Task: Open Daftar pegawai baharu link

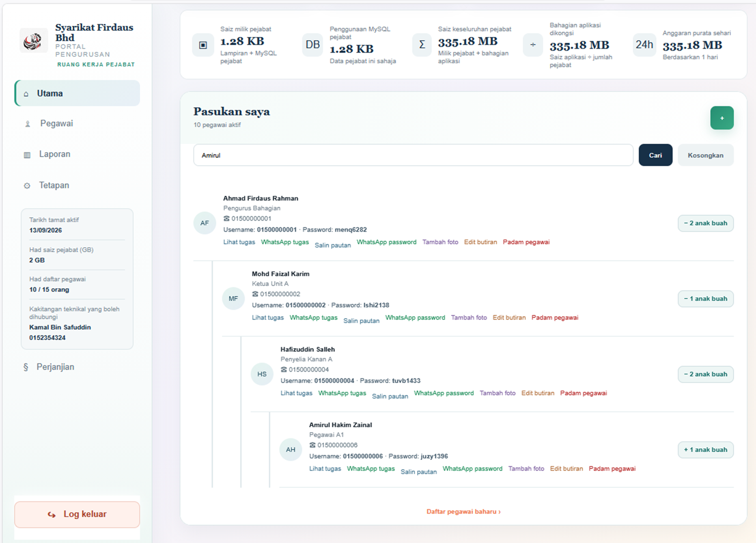Action: click(x=463, y=512)
